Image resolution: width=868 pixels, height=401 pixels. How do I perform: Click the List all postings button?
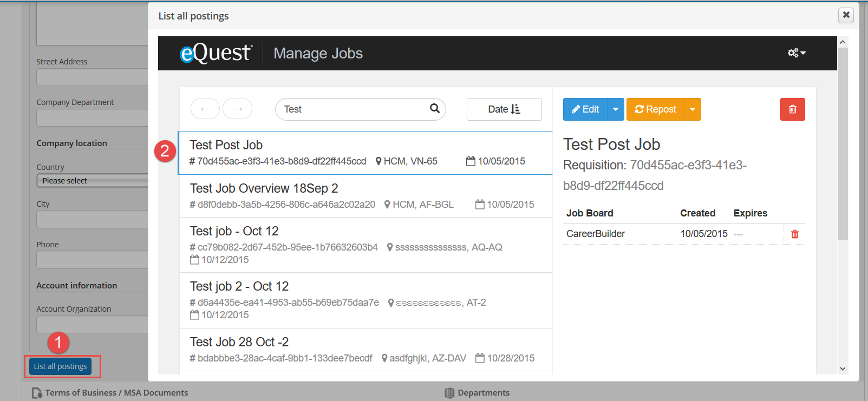(61, 366)
